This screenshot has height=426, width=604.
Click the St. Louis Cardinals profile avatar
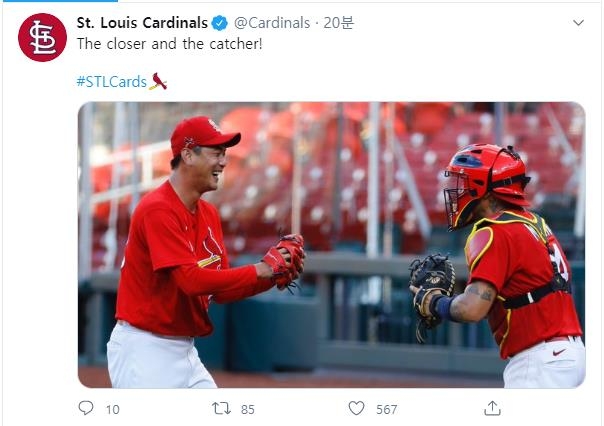pyautogui.click(x=42, y=38)
